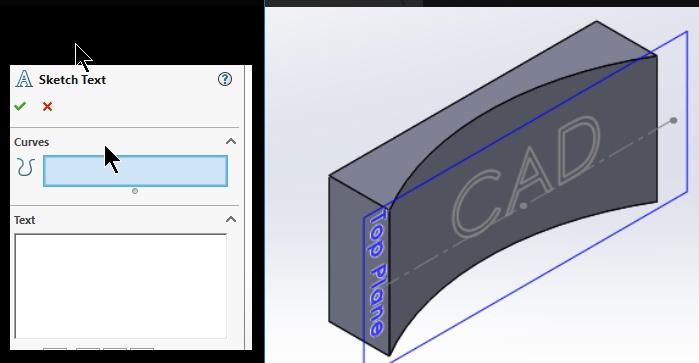The width and height of the screenshot is (699, 363).
Task: Open Sketch Text help icon
Action: tap(225, 79)
